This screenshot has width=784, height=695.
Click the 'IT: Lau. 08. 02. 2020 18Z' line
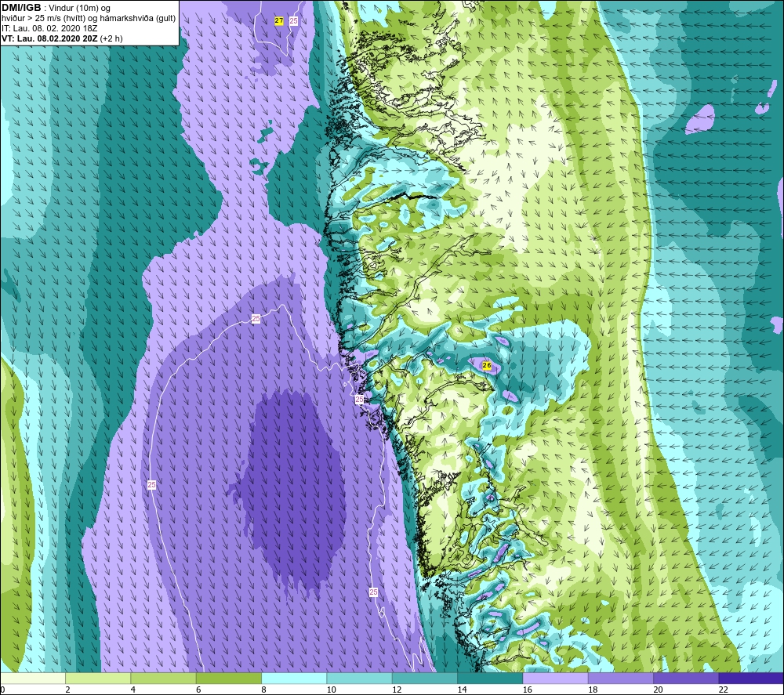(x=49, y=28)
